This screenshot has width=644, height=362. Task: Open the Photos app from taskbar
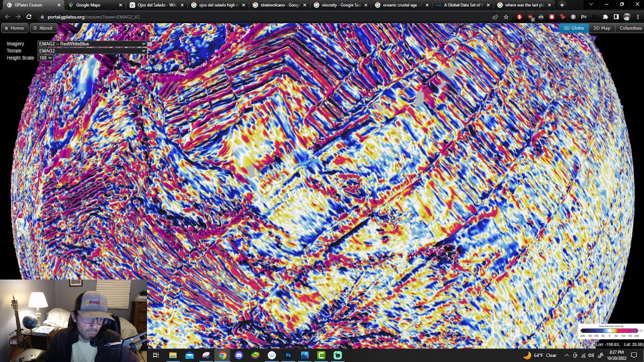[305, 355]
